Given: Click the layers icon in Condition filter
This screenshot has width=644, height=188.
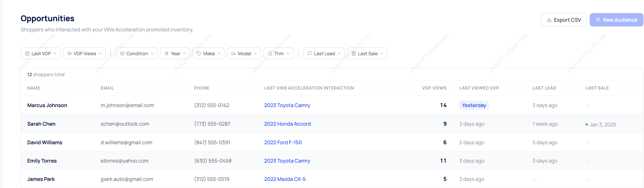Looking at the screenshot, I should click(122, 53).
